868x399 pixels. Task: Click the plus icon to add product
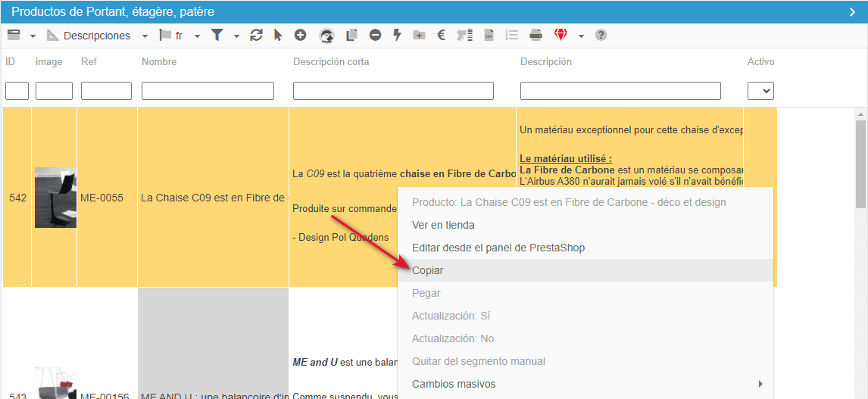pyautogui.click(x=300, y=35)
